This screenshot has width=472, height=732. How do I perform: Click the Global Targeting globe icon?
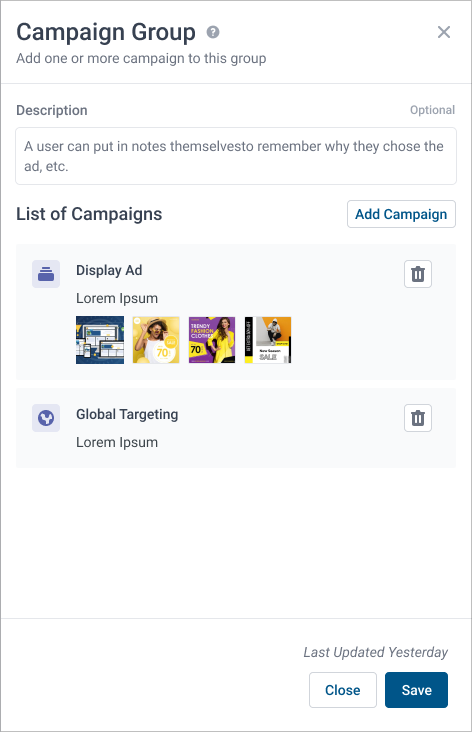click(46, 418)
